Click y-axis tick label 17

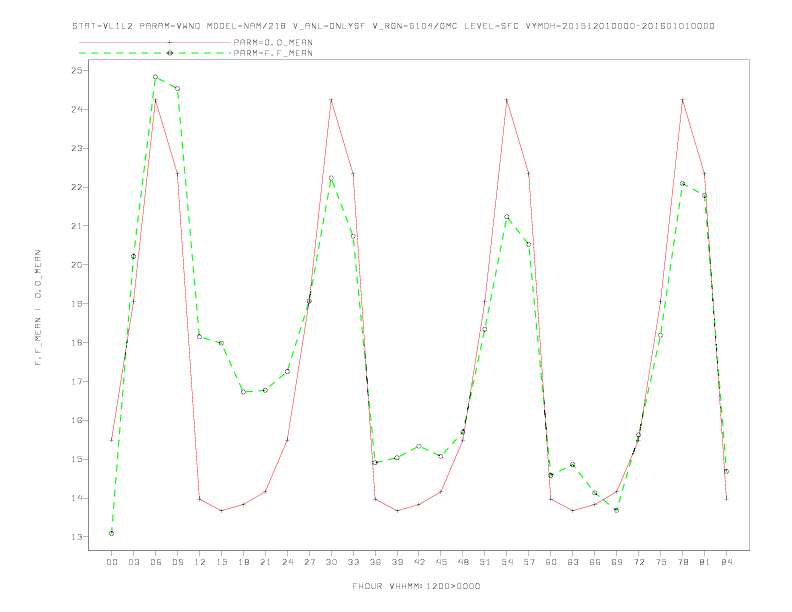point(77,381)
